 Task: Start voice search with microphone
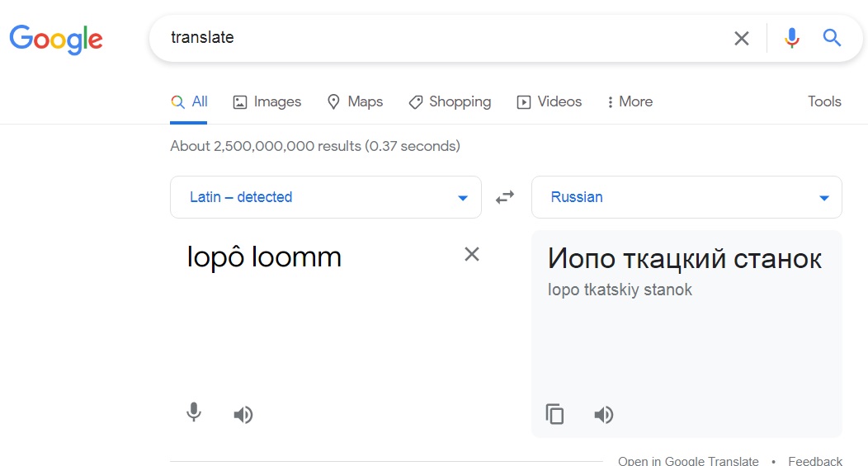[x=792, y=38]
